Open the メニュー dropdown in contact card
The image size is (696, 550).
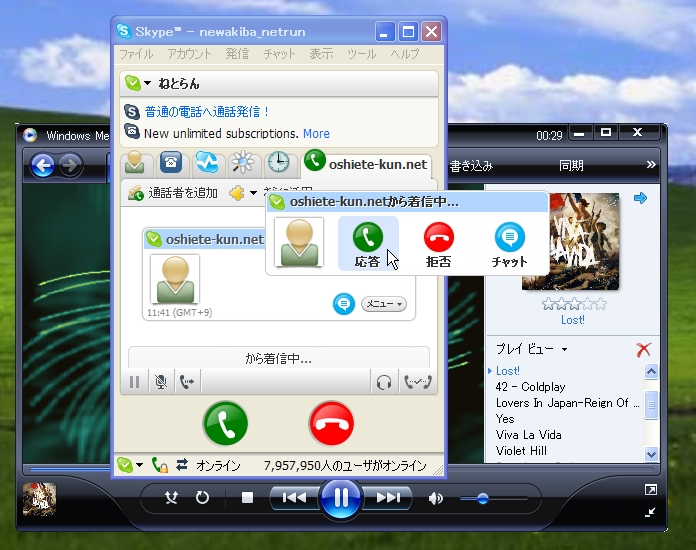tap(384, 304)
